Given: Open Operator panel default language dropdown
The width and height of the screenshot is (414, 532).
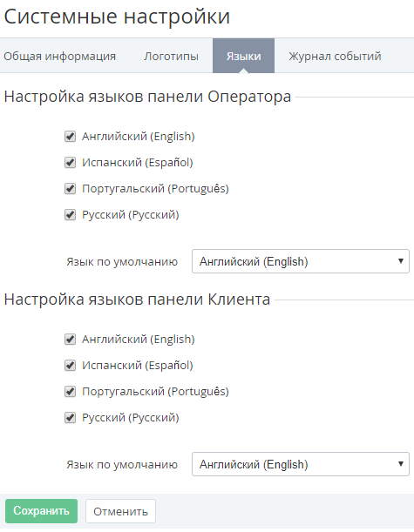Looking at the screenshot, I should 301,261.
